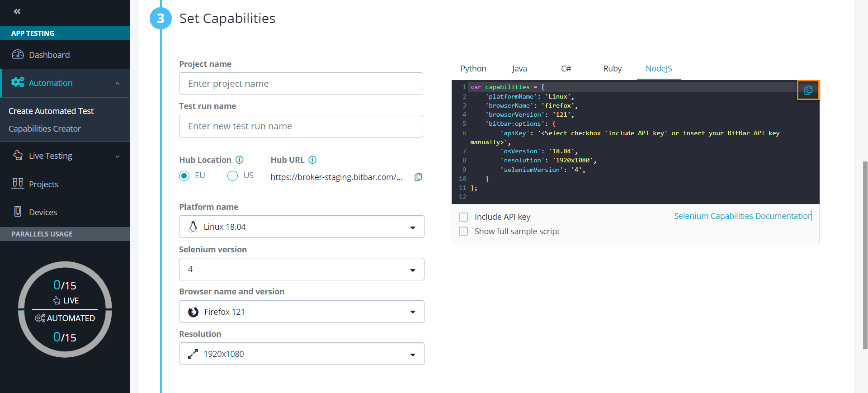Enable the Include API key checkbox
Screen dimensions: 868x393
(463, 217)
